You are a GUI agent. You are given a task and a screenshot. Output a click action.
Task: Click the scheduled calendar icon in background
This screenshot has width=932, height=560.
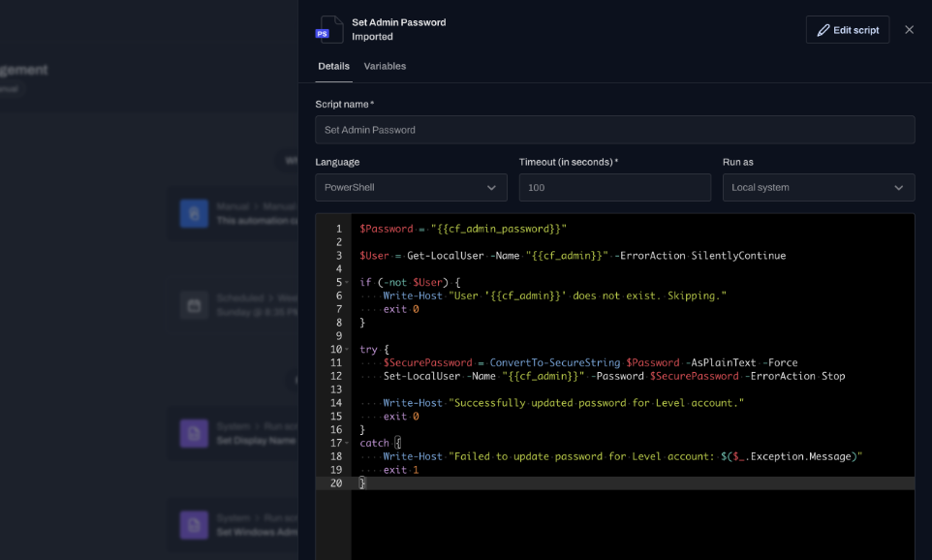click(x=194, y=305)
